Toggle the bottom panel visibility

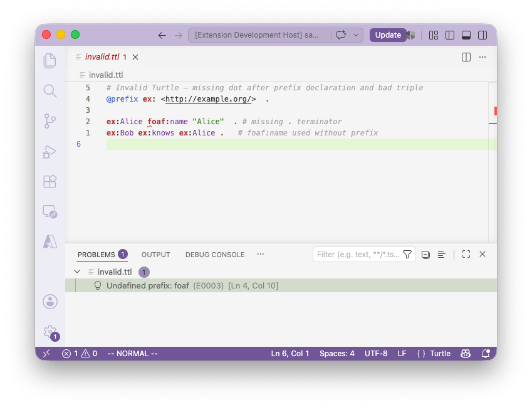pos(466,35)
